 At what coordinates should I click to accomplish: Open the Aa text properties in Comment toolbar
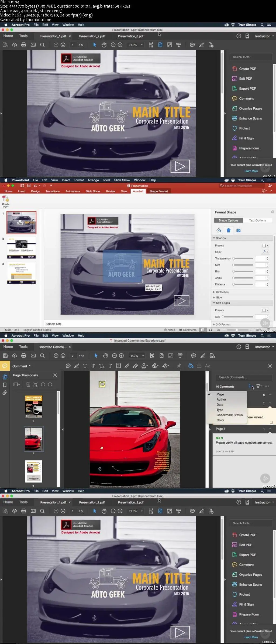click(208, 366)
